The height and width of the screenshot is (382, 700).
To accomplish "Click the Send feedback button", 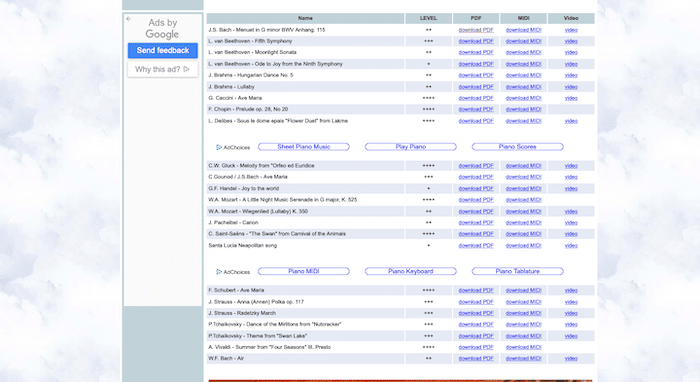I will 162,50.
